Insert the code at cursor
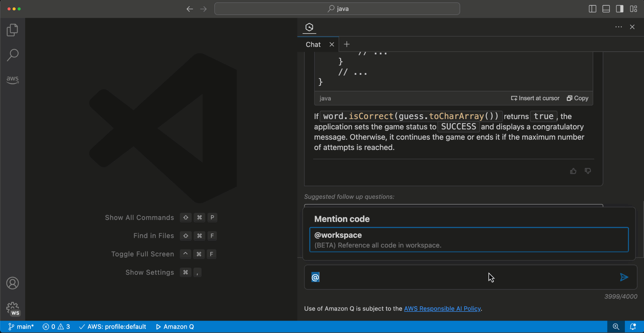The width and height of the screenshot is (644, 333). 535,98
